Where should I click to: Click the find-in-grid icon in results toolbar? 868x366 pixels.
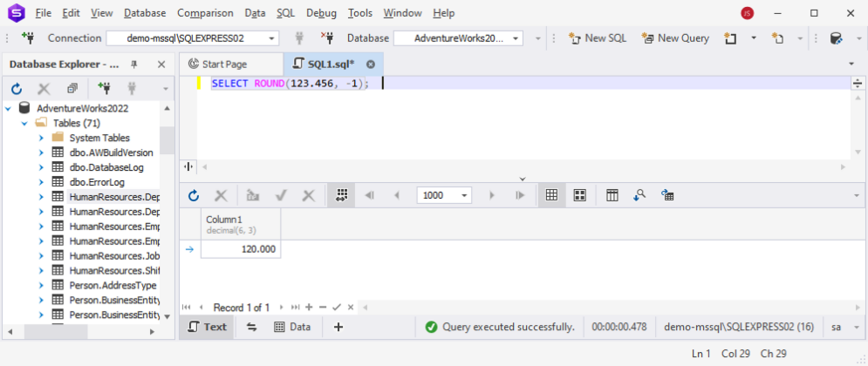pyautogui.click(x=639, y=196)
